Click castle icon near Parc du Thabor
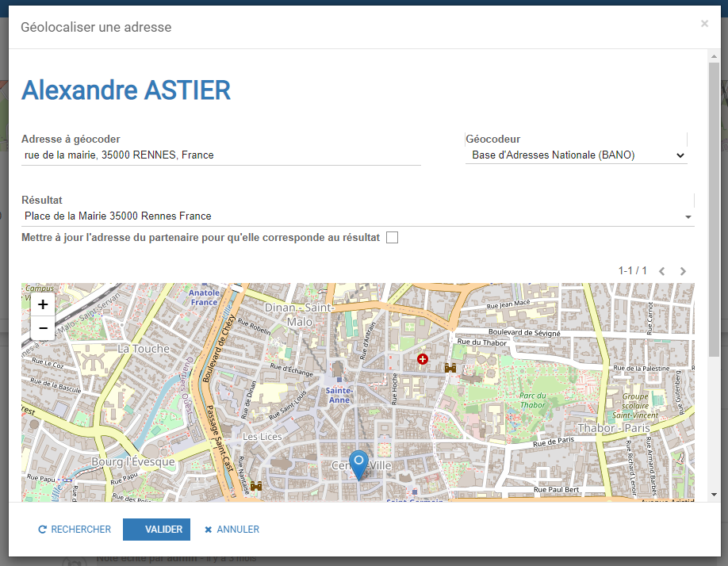Screen dimensions: 728x566 click(450, 368)
